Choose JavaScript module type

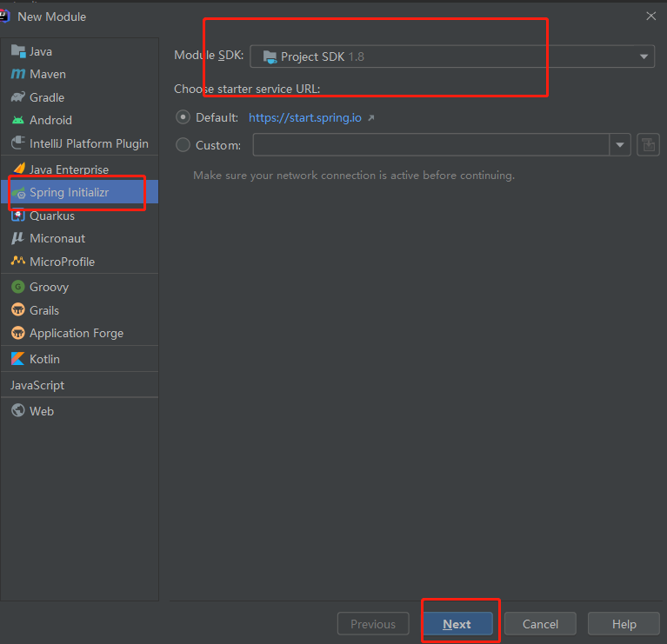pyautogui.click(x=79, y=385)
